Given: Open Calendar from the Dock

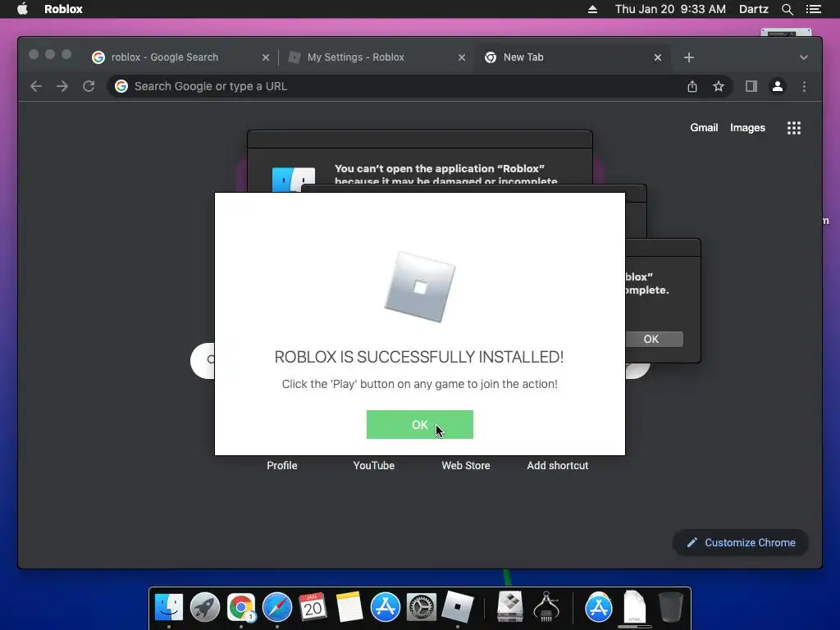Looking at the screenshot, I should point(313,608).
